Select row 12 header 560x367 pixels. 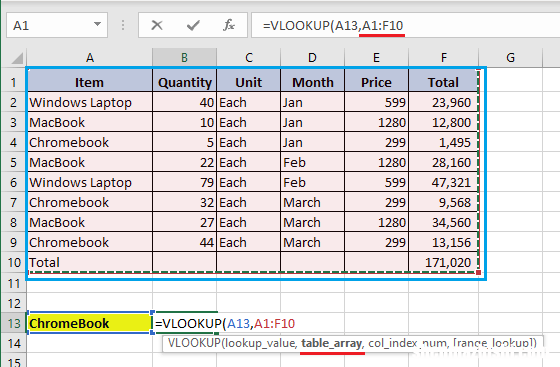coord(14,303)
